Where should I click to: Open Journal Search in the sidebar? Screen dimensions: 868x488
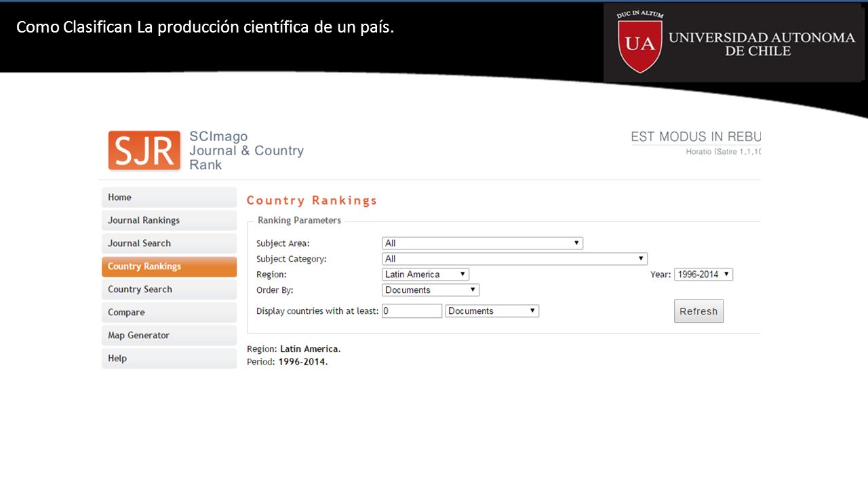tap(169, 243)
